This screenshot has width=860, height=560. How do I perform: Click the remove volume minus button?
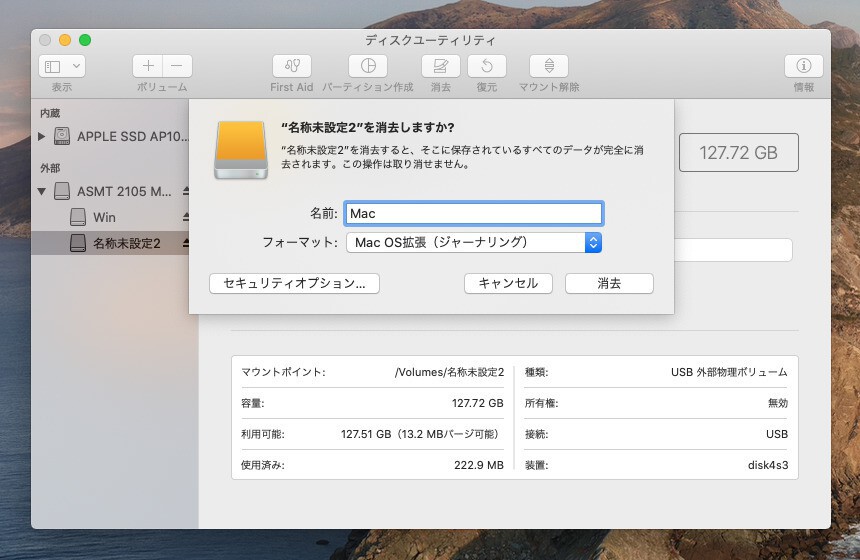177,66
